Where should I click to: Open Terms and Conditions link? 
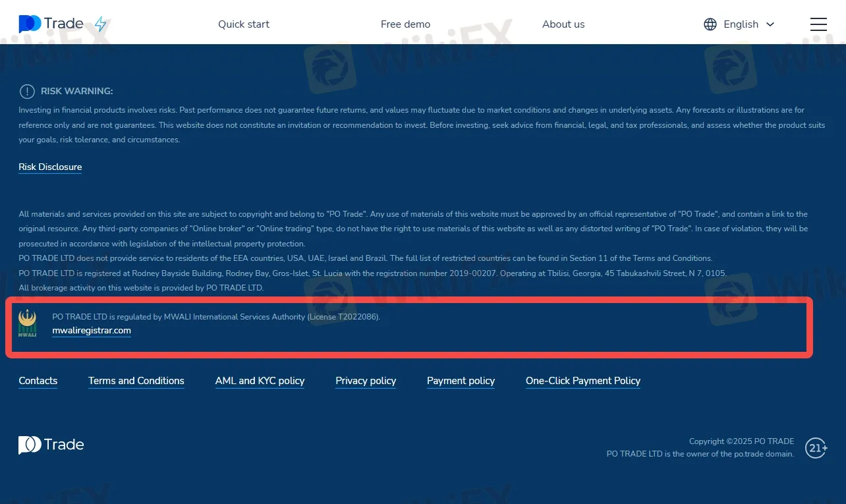click(136, 381)
